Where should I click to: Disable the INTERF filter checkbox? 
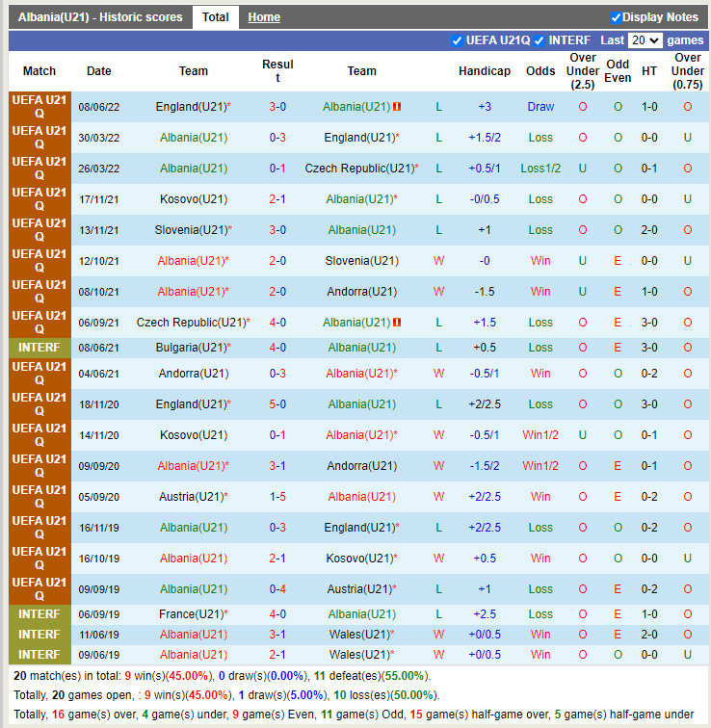(540, 40)
